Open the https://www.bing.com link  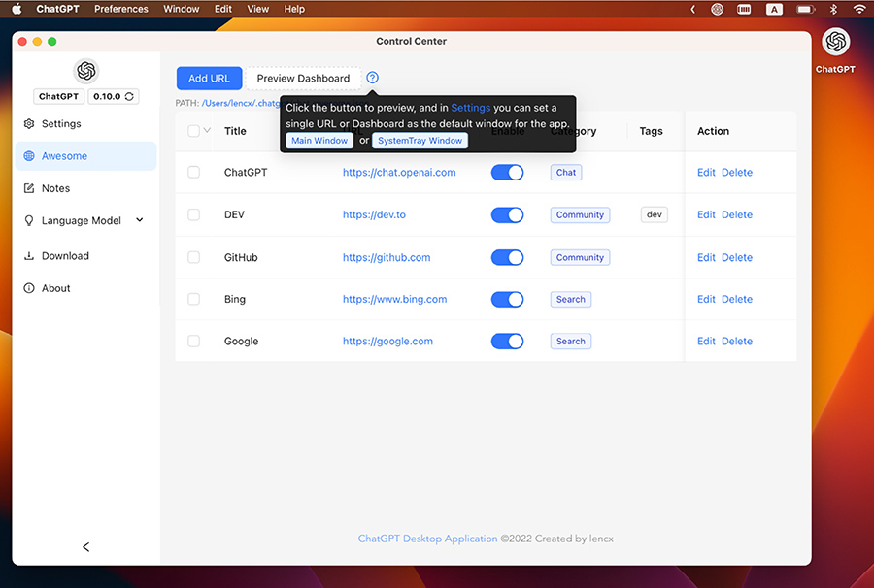[394, 299]
